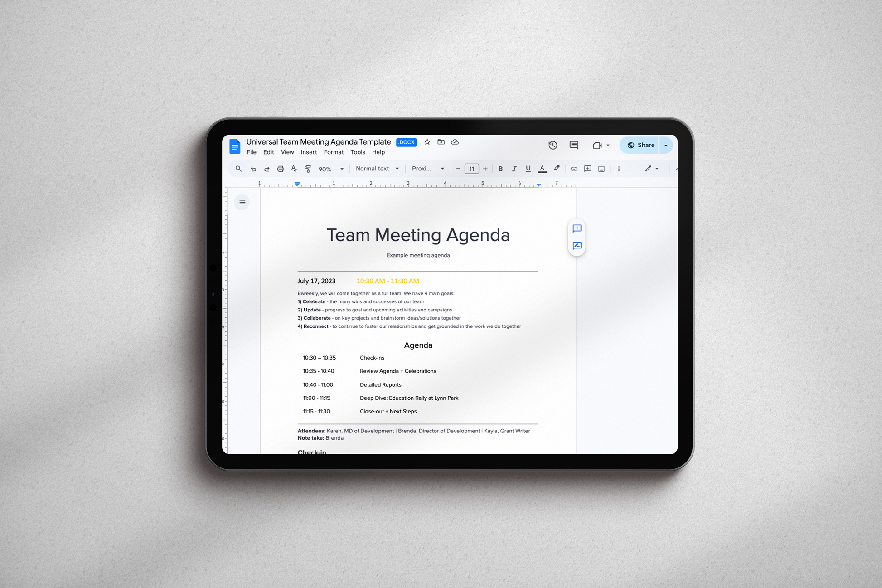The image size is (882, 588).
Task: Open the zoom level dropdown at 90%
Action: coord(331,169)
